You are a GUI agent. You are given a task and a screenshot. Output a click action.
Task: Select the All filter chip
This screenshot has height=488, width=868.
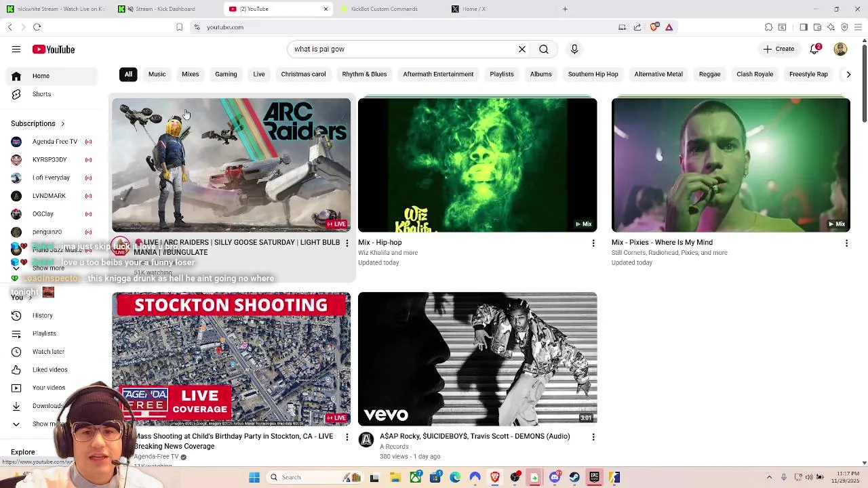(x=128, y=75)
